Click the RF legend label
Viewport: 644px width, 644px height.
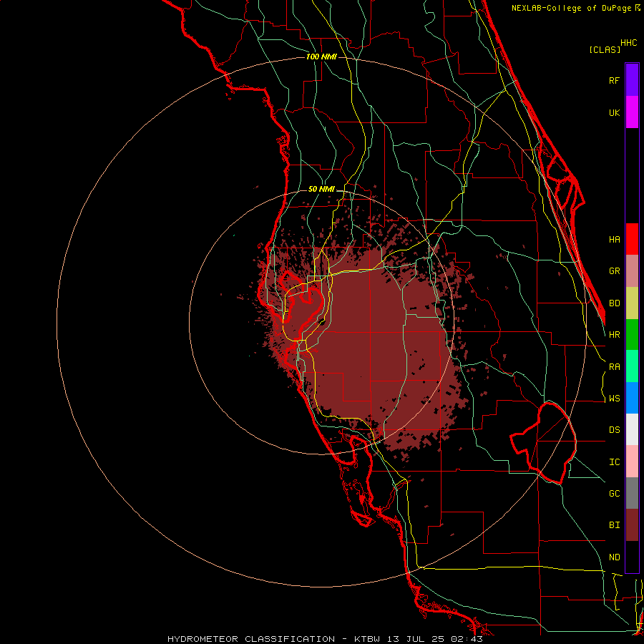point(615,80)
